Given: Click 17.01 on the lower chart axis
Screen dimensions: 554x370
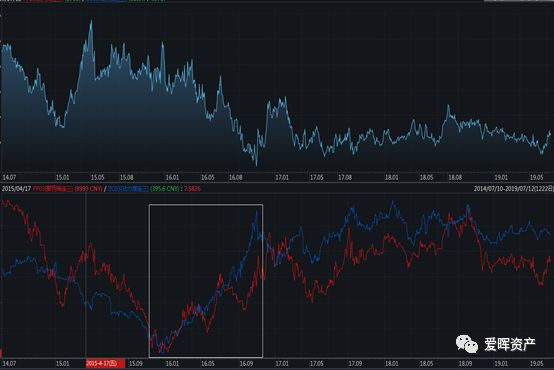Looking at the screenshot, I should pos(282,363).
